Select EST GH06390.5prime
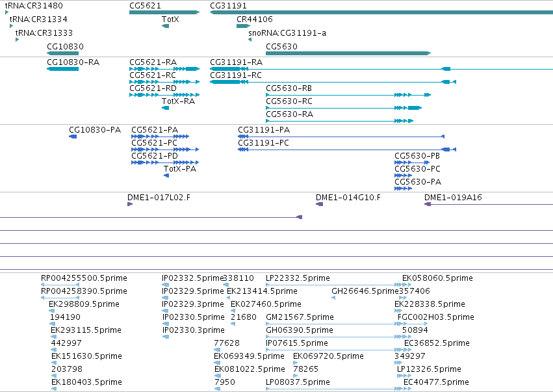 339,337
